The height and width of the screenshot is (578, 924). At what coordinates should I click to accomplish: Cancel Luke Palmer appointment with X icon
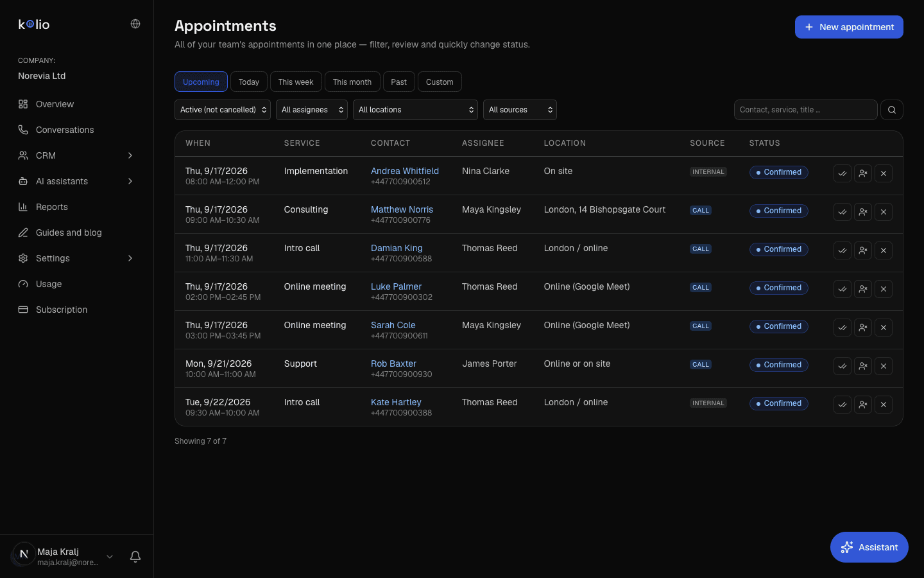pos(884,289)
